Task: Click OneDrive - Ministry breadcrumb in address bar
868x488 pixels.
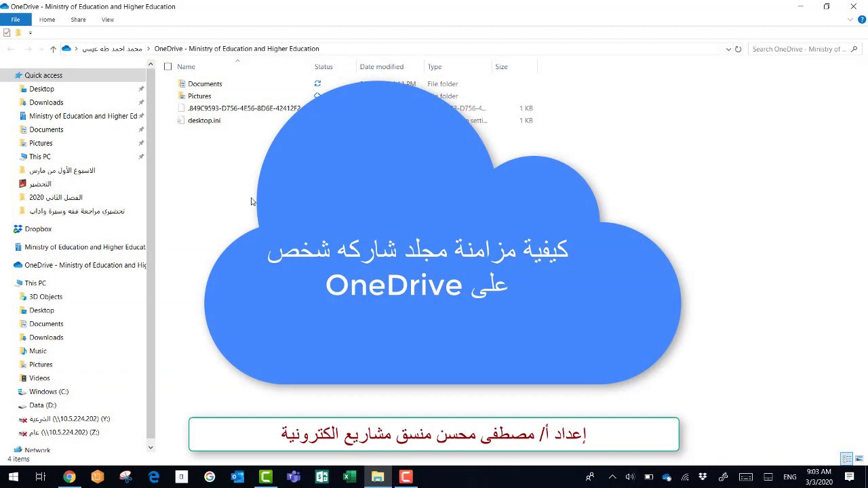Action: click(x=237, y=49)
